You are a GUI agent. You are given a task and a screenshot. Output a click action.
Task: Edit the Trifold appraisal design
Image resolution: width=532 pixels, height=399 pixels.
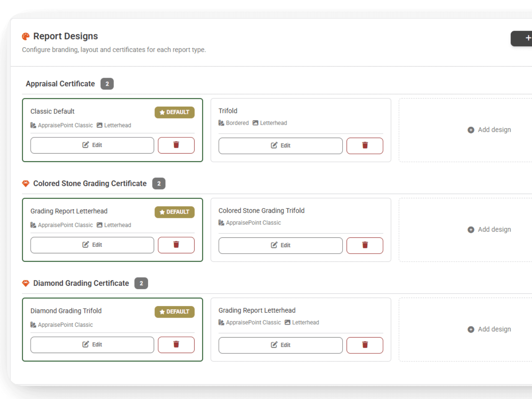[x=280, y=145]
